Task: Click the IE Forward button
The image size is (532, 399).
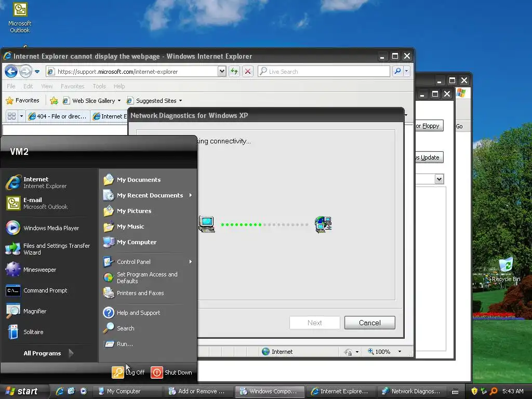Action: (x=25, y=71)
